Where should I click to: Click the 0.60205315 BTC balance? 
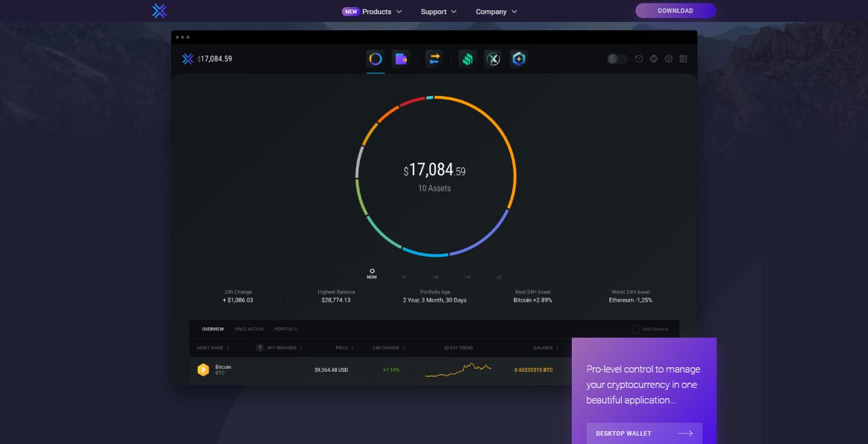[x=533, y=370]
